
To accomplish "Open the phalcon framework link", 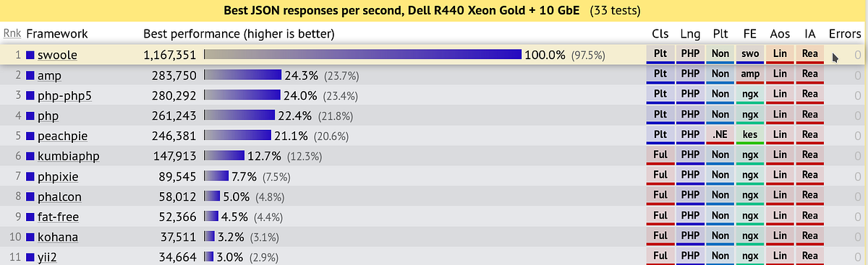I will pos(59,196).
